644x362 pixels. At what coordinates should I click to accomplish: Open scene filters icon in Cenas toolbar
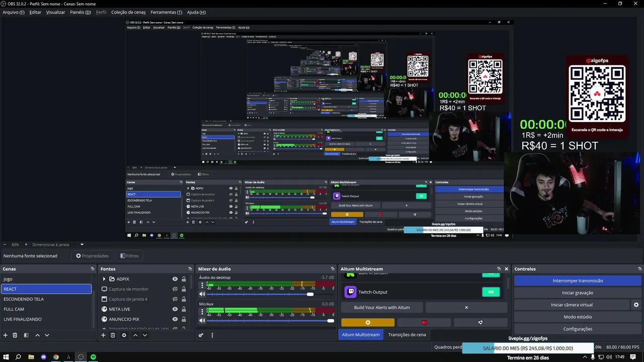pos(26,335)
